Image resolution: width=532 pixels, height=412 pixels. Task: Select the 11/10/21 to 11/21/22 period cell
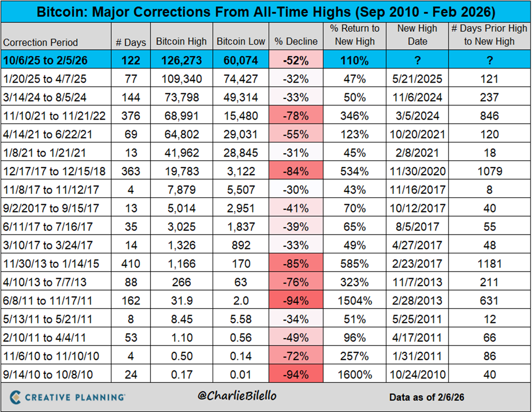coord(55,116)
